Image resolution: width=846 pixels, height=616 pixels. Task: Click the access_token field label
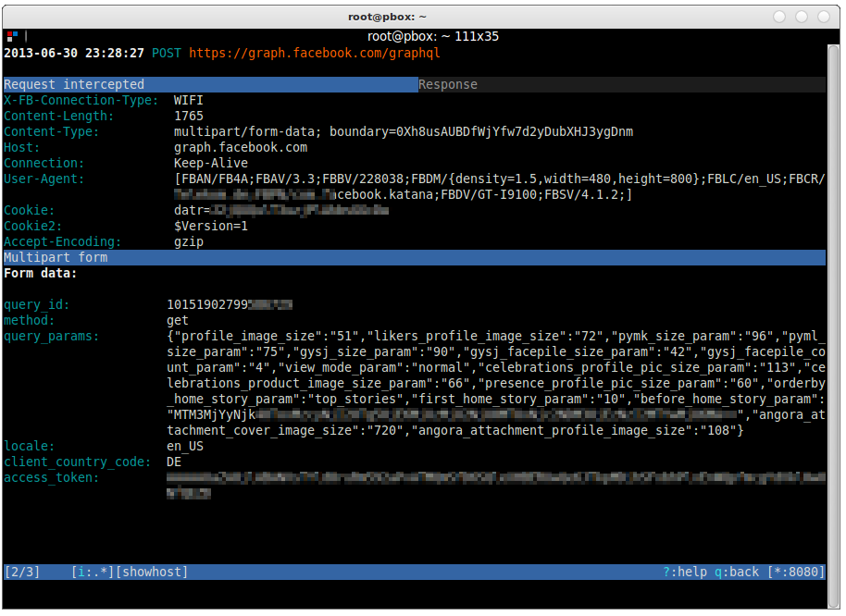pyautogui.click(x=51, y=477)
